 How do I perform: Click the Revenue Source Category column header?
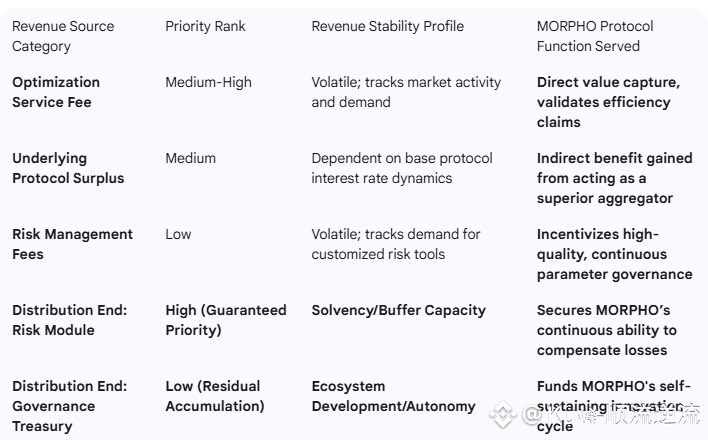tap(62, 36)
